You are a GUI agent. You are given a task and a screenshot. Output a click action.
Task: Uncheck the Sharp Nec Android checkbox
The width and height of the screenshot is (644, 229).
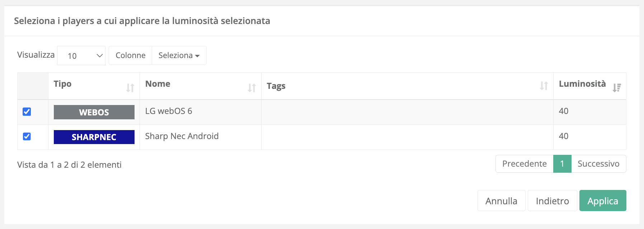click(27, 137)
